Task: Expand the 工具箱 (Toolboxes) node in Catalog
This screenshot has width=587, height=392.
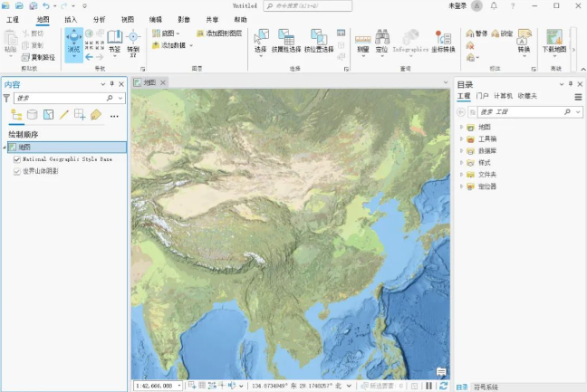Action: [461, 139]
